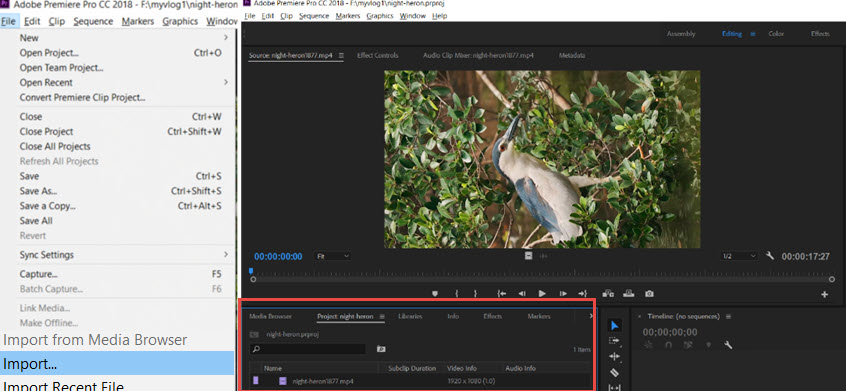The width and height of the screenshot is (846, 391).
Task: Switch to the Libraries tab
Action: coord(410,317)
